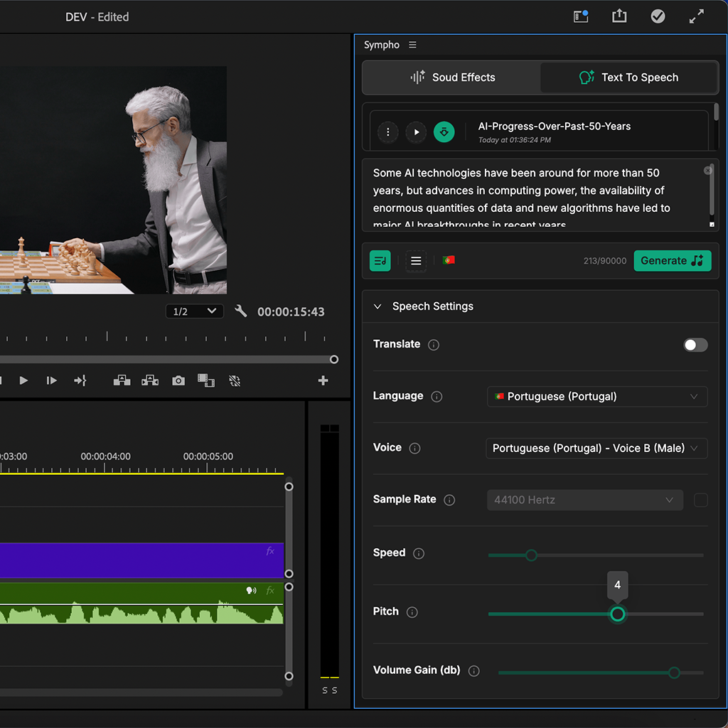This screenshot has width=728, height=728.
Task: Enable the Translate toggle switch
Action: point(695,345)
